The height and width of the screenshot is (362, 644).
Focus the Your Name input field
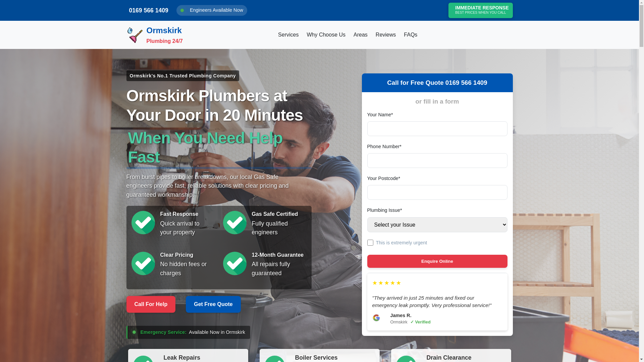click(437, 129)
